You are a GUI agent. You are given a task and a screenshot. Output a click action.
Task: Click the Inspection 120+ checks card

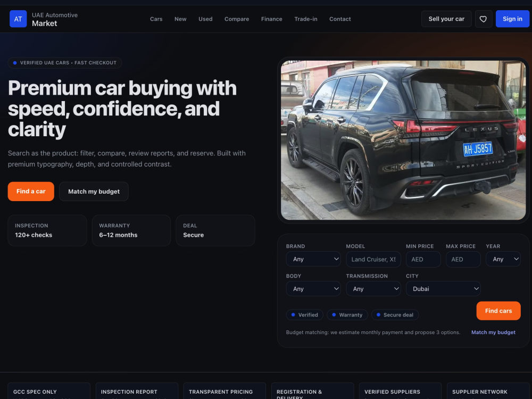point(47,230)
